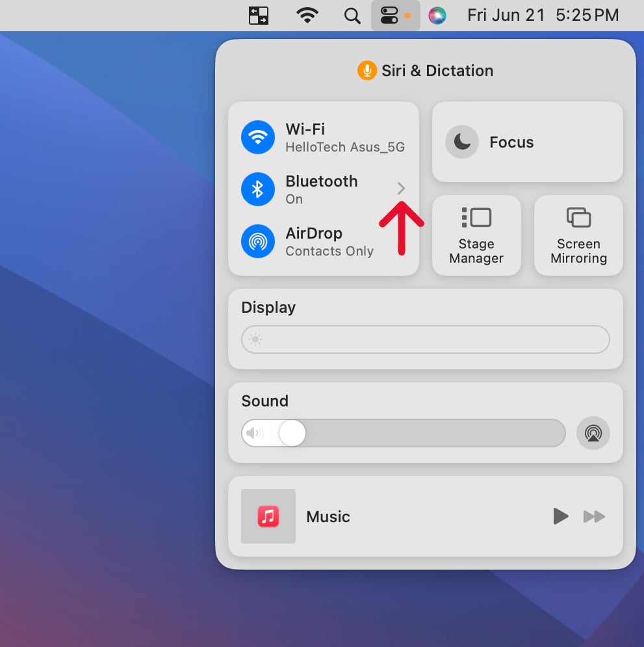
Task: Click the brightness sun icon in Display
Action: point(255,339)
